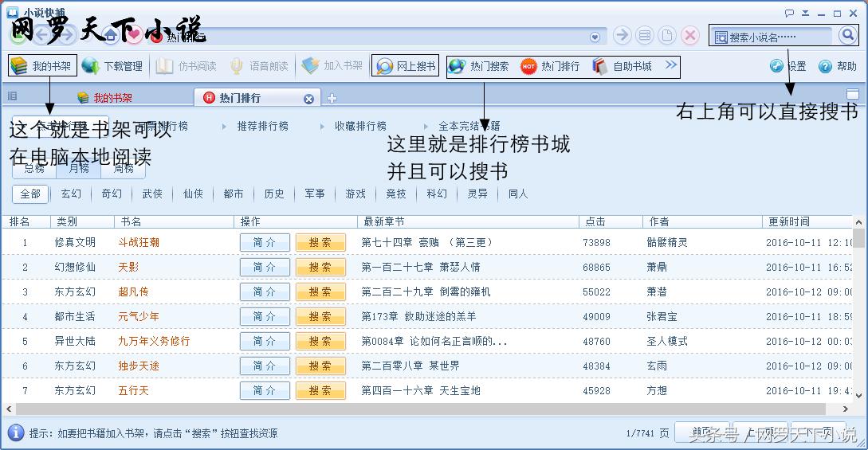Filter the list by 都市 genre
This screenshot has height=450, width=868.
pyautogui.click(x=234, y=194)
